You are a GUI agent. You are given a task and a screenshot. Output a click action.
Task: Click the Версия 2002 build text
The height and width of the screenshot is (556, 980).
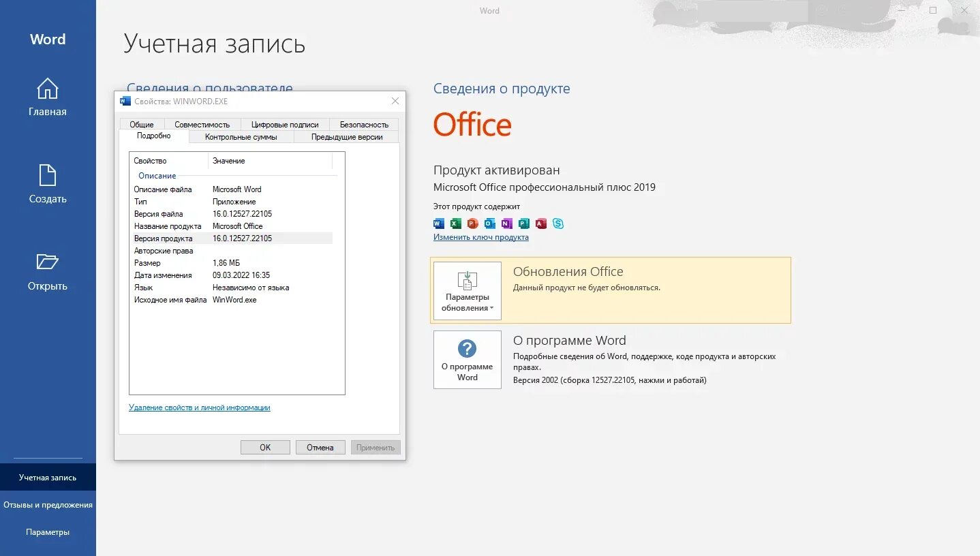pos(609,380)
